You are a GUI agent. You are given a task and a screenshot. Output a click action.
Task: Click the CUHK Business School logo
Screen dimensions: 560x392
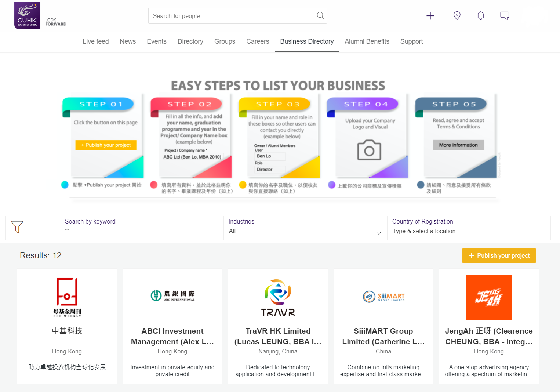click(x=27, y=15)
